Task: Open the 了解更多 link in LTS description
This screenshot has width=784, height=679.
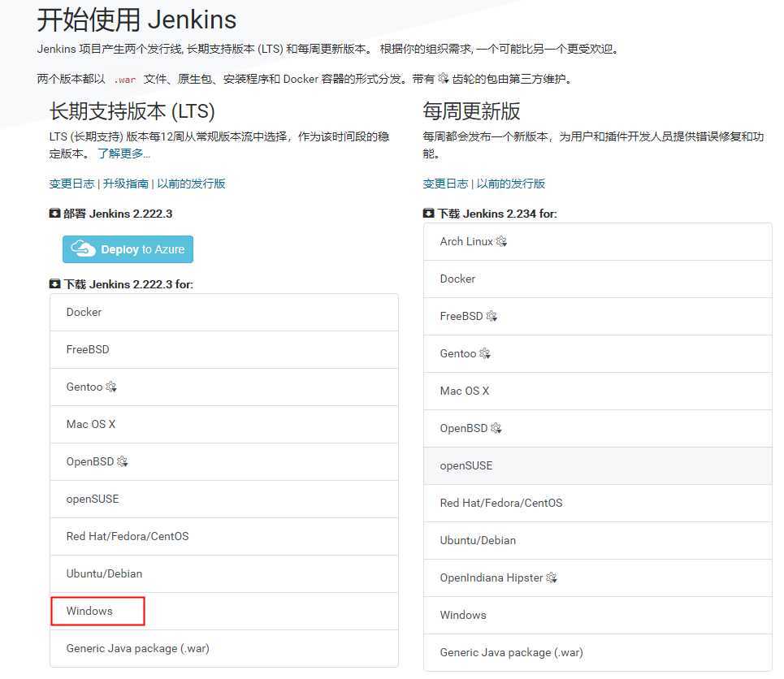Action: pos(123,154)
